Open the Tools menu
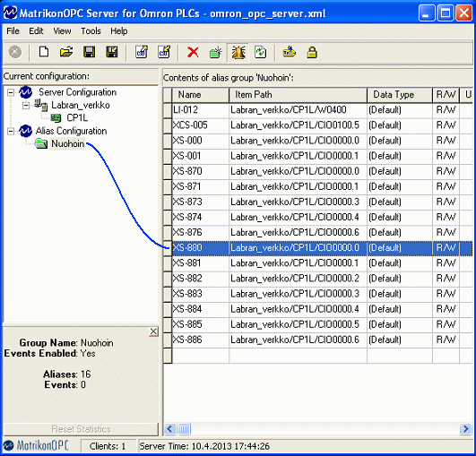 click(91, 31)
